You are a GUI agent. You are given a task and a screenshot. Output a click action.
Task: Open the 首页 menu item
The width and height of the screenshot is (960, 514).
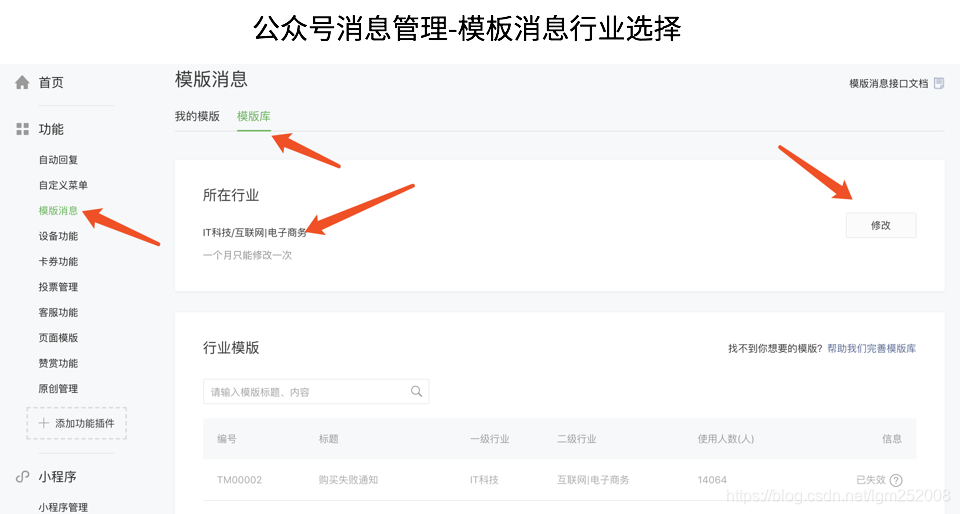pyautogui.click(x=51, y=83)
